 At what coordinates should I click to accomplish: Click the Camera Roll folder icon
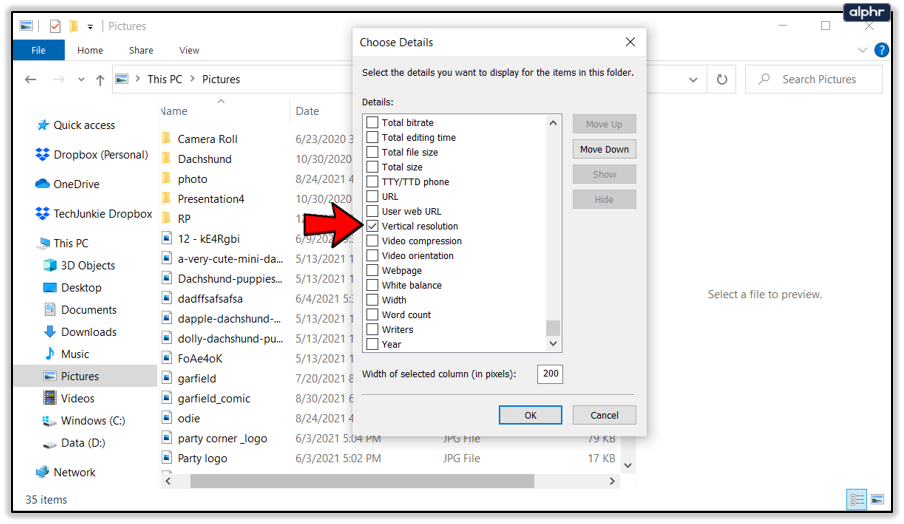(167, 138)
